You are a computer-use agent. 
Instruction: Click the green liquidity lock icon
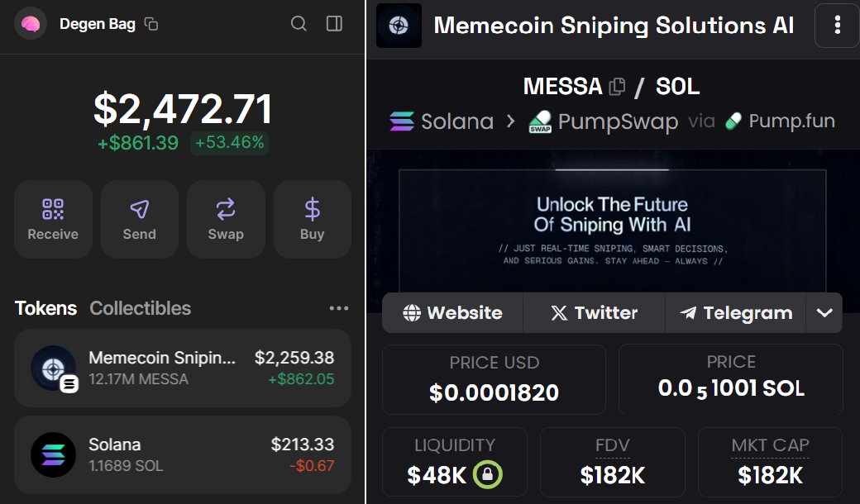(487, 474)
